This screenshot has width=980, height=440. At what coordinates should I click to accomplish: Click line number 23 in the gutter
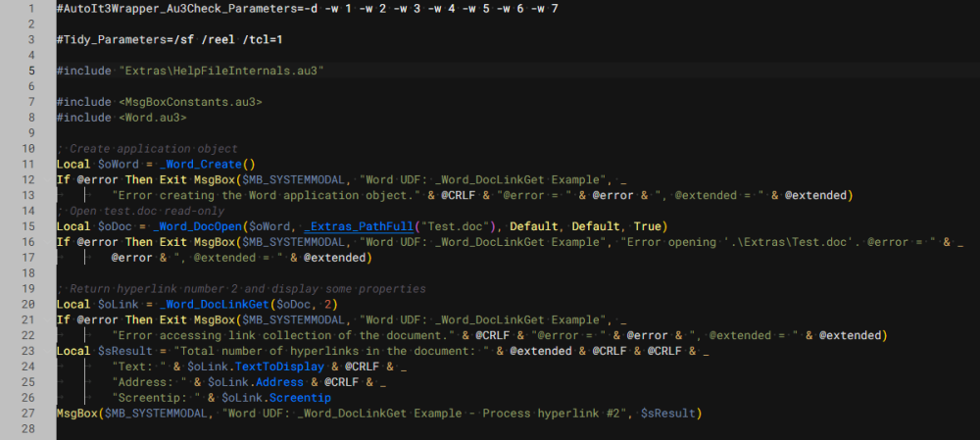pos(28,351)
